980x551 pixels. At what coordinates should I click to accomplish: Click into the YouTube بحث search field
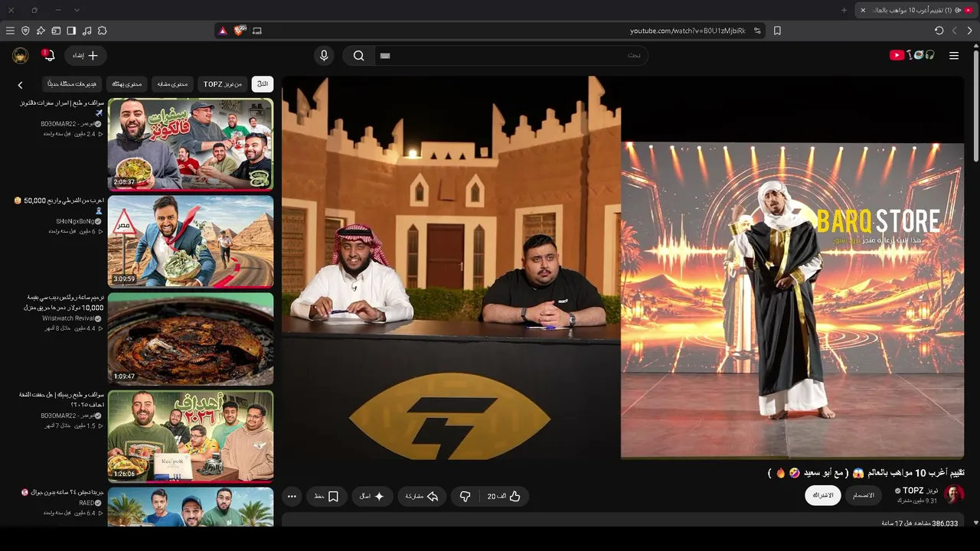[x=511, y=55]
